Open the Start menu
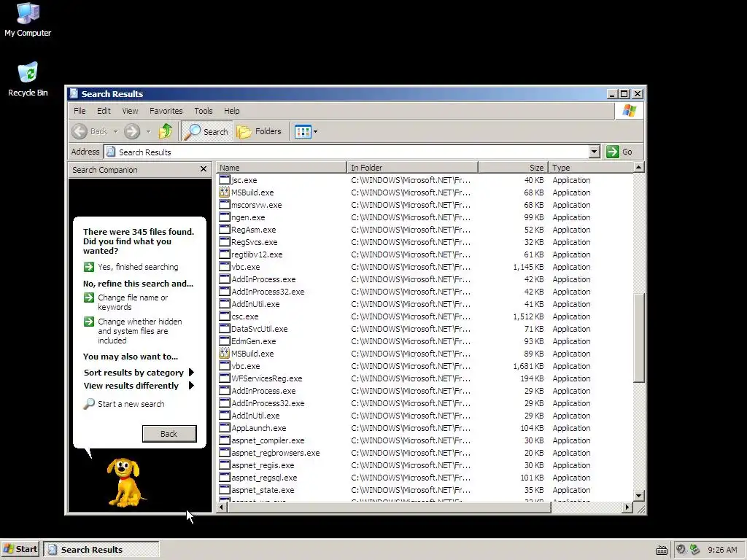 (21, 549)
